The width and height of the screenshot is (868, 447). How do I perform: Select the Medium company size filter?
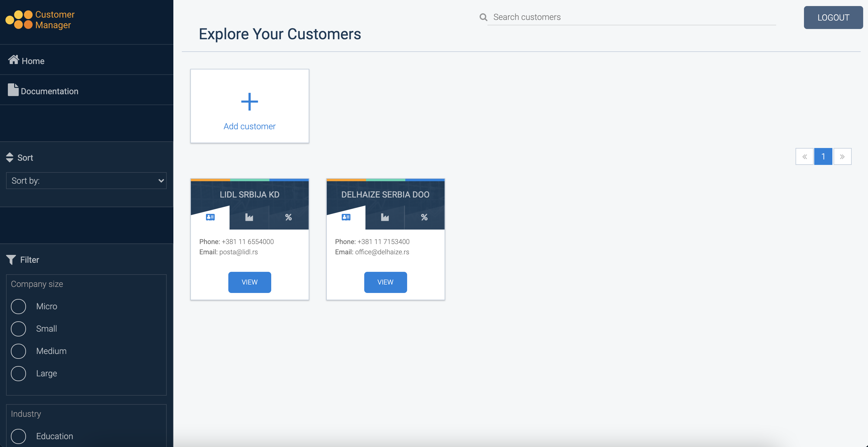pyautogui.click(x=18, y=351)
